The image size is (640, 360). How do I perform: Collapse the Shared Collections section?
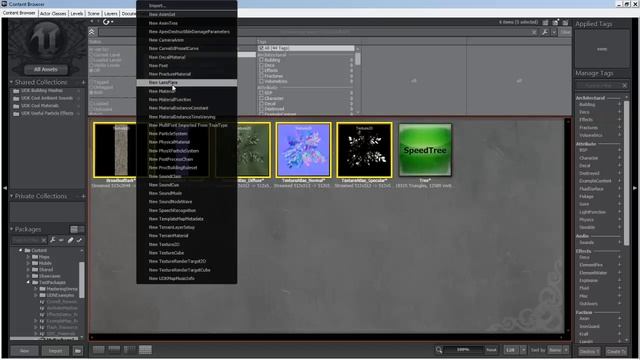[11, 82]
